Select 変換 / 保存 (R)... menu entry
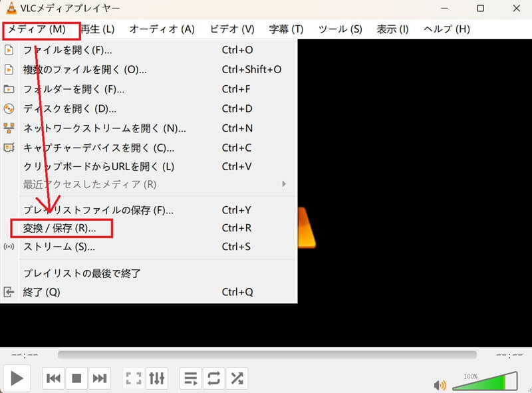Viewport: 532px width, 393px height. pos(148,228)
